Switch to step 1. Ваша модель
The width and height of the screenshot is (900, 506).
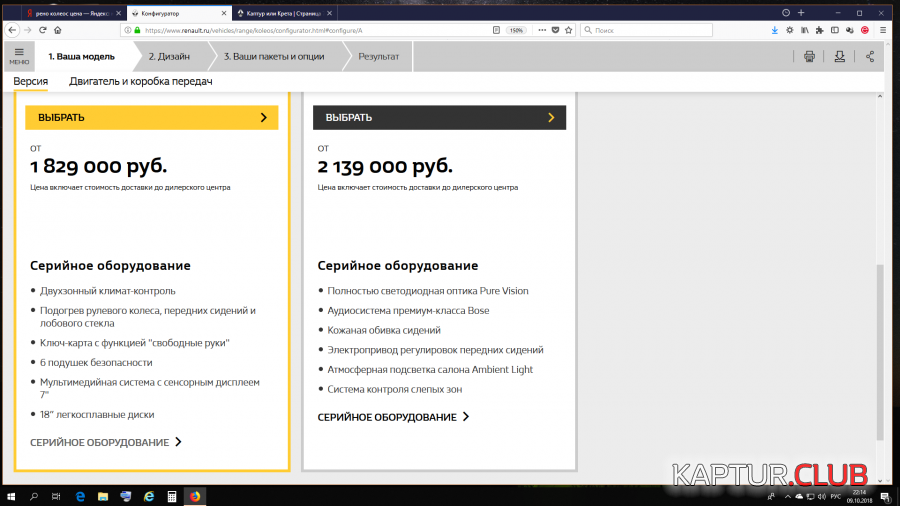82,56
